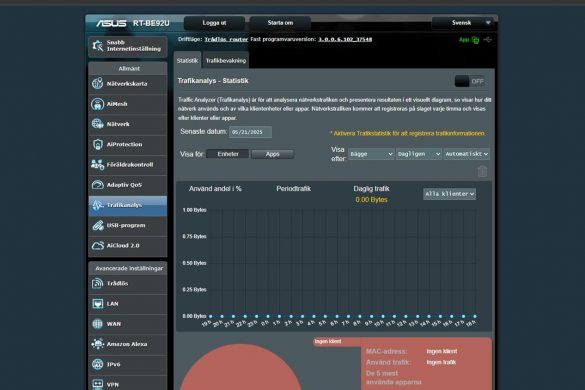The image size is (585, 390).
Task: Click the Starta om button
Action: [x=280, y=23]
